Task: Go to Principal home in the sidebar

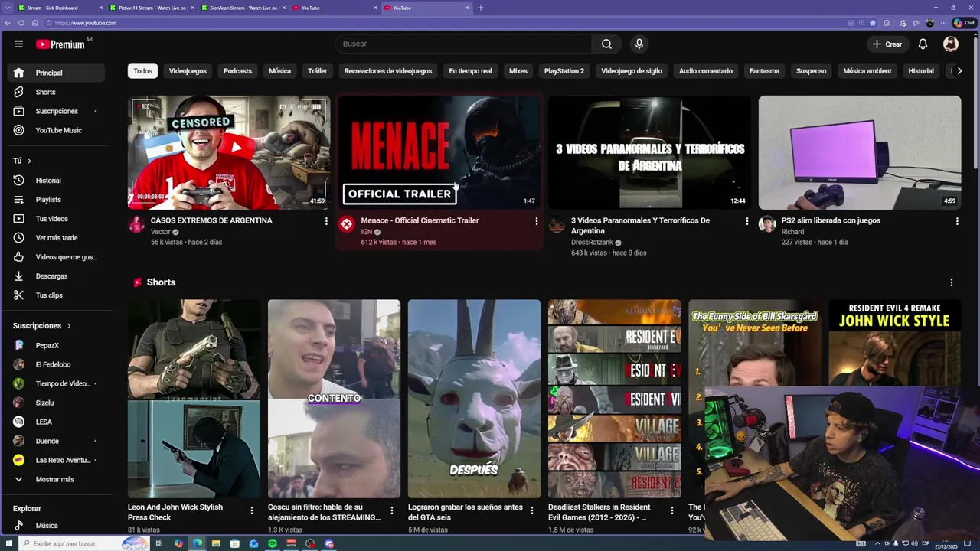Action: click(x=56, y=73)
